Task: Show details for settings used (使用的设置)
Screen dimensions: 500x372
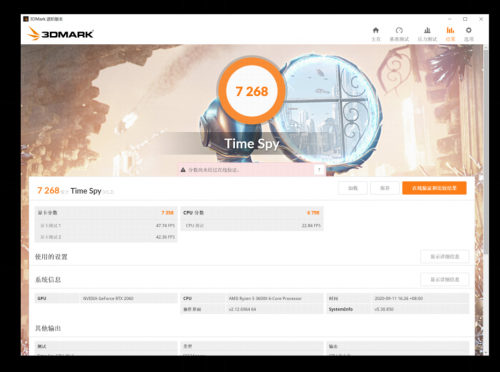Action: tap(445, 257)
